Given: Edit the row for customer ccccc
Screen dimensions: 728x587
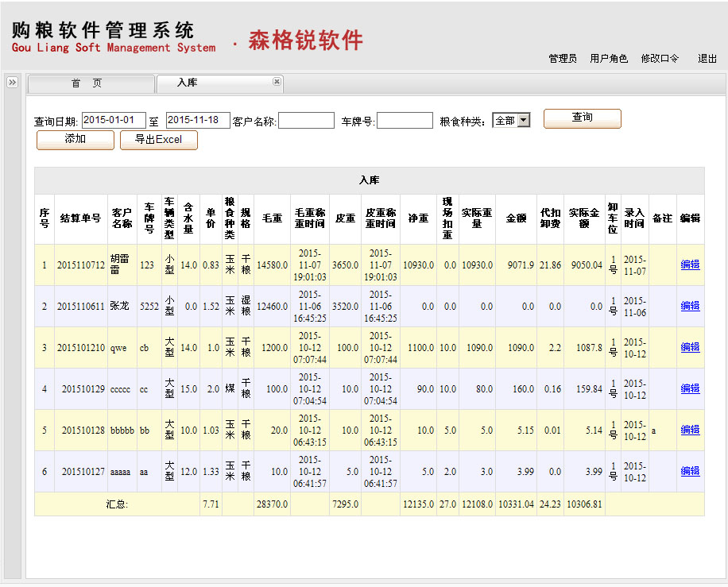Looking at the screenshot, I should (x=690, y=389).
